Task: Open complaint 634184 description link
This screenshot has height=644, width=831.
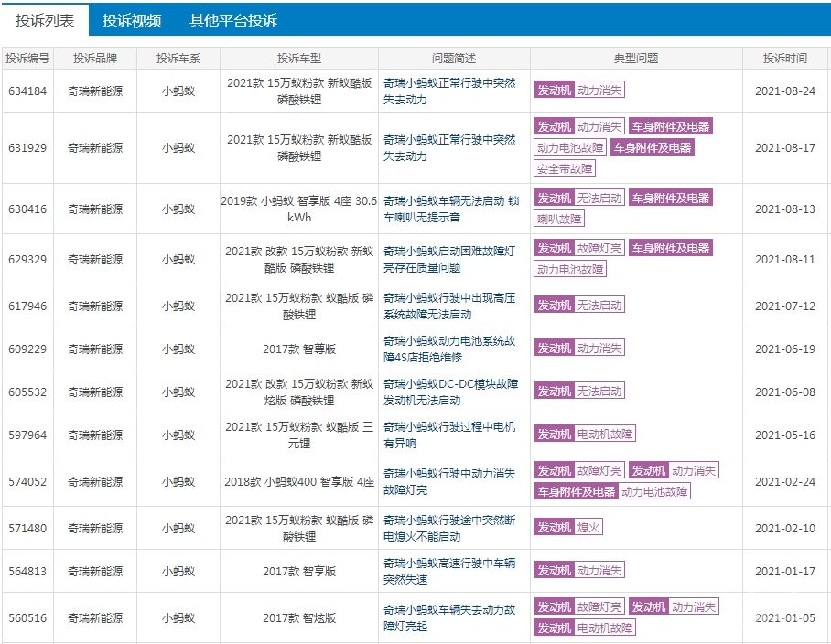Action: pyautogui.click(x=449, y=91)
